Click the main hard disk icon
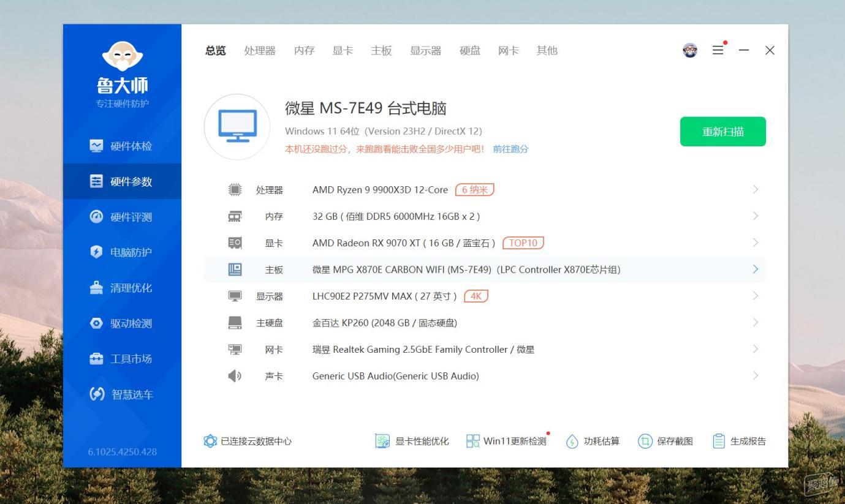The image size is (845, 504). pyautogui.click(x=235, y=322)
